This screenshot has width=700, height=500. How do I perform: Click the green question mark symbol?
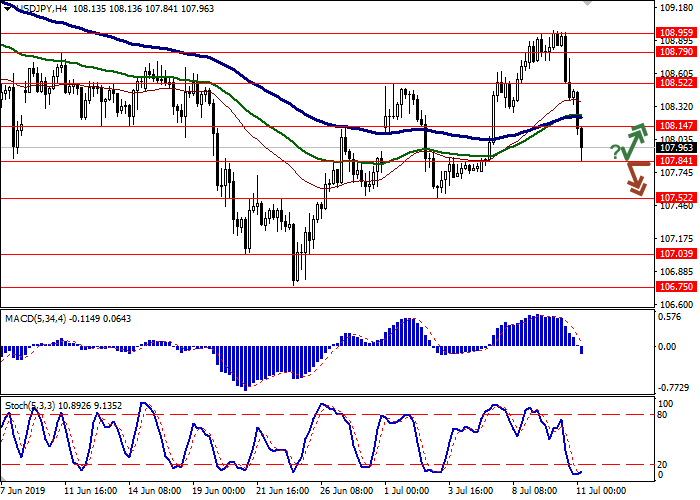(615, 151)
